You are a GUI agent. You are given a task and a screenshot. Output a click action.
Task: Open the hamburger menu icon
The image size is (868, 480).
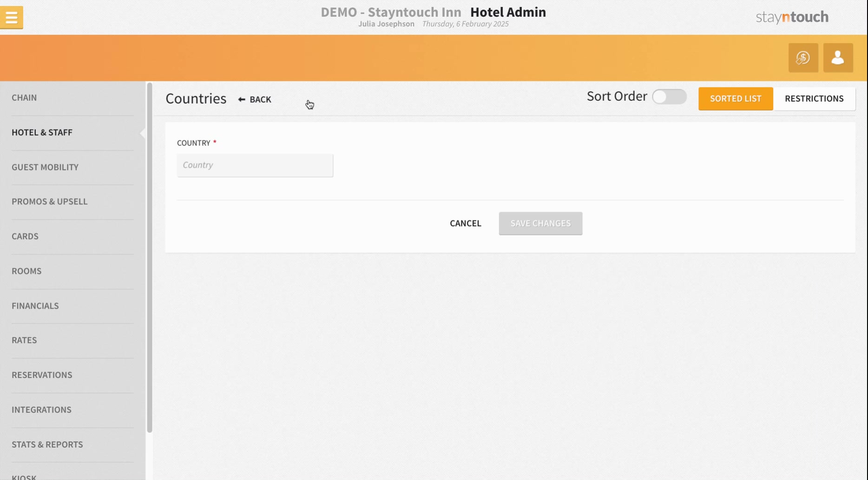coord(12,18)
